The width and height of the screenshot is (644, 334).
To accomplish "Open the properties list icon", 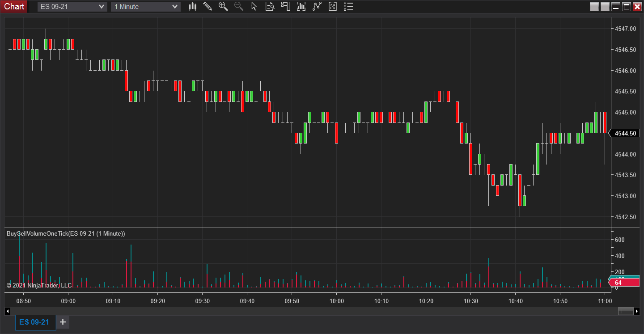I will (348, 6).
